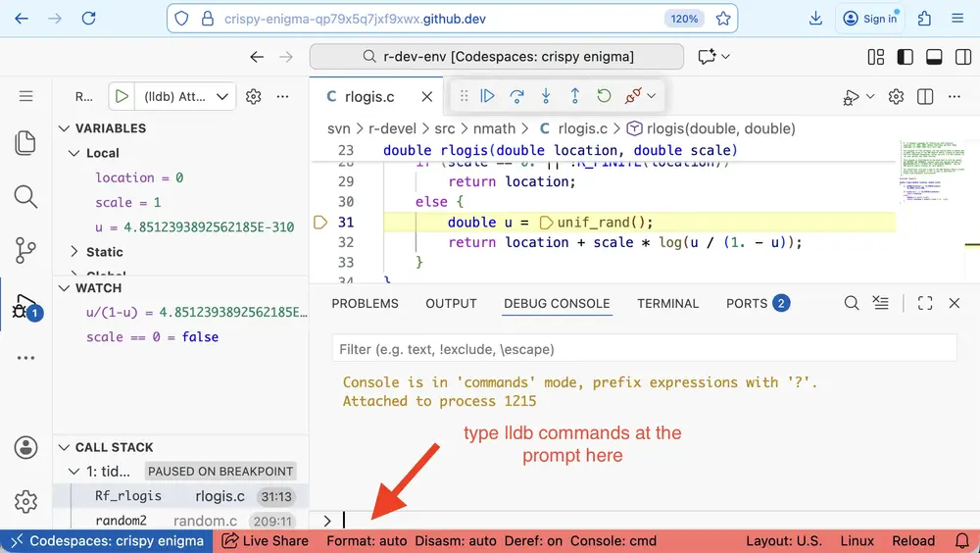The height and width of the screenshot is (553, 980).
Task: Click Continue in the debug toolbar
Action: tap(487, 96)
